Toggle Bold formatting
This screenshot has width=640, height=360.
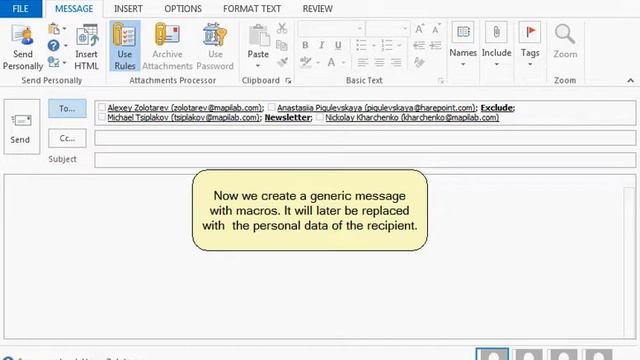click(305, 45)
